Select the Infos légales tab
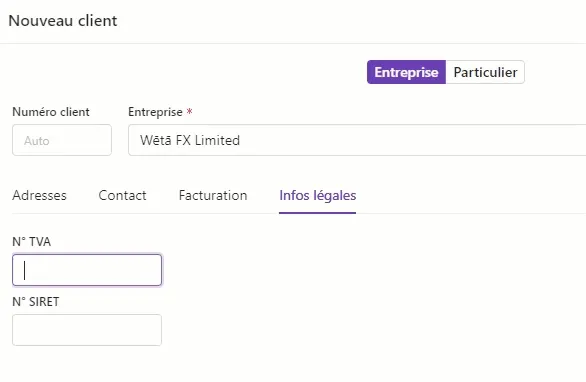The width and height of the screenshot is (586, 382). coord(318,195)
